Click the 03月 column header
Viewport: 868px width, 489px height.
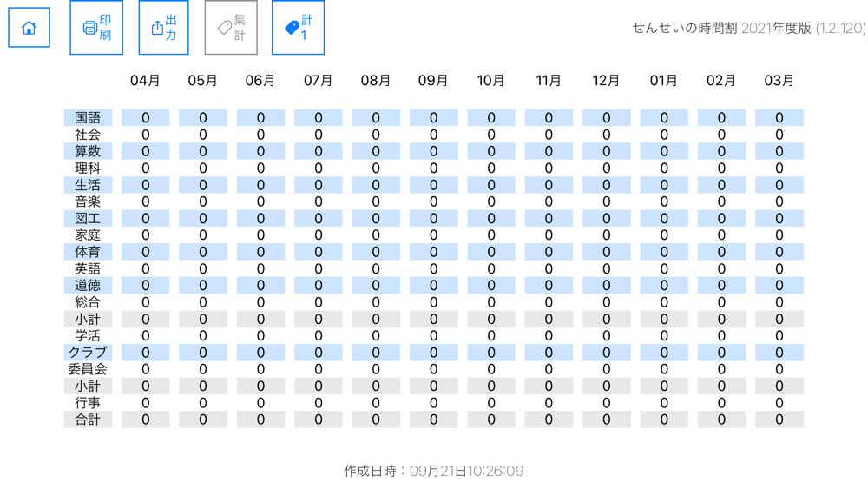779,81
